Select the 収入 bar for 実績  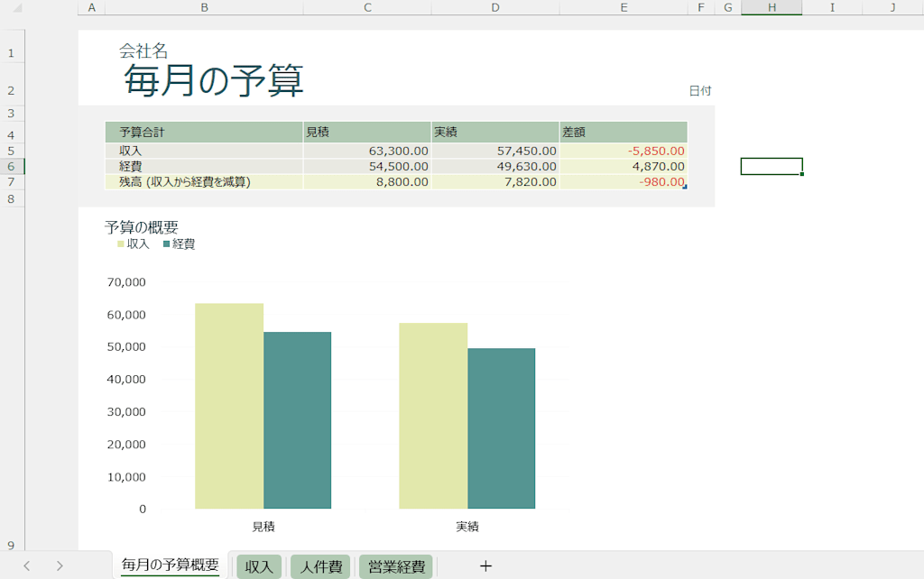(433, 415)
